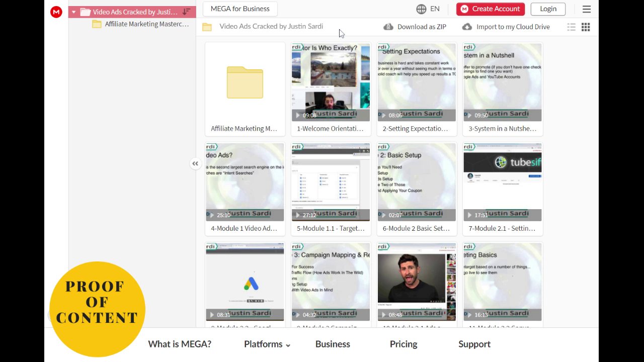Click file name 6-Module 2 Basic Set…

[x=416, y=228]
